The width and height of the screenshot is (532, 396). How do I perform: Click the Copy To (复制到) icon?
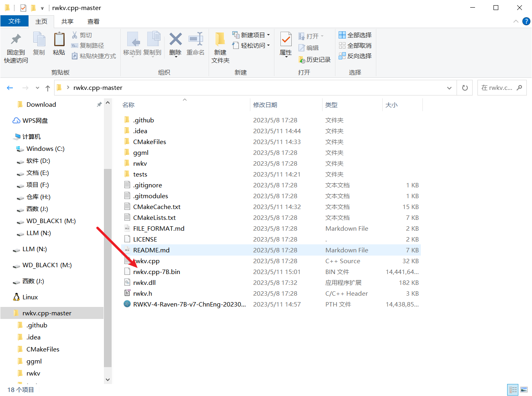point(153,39)
